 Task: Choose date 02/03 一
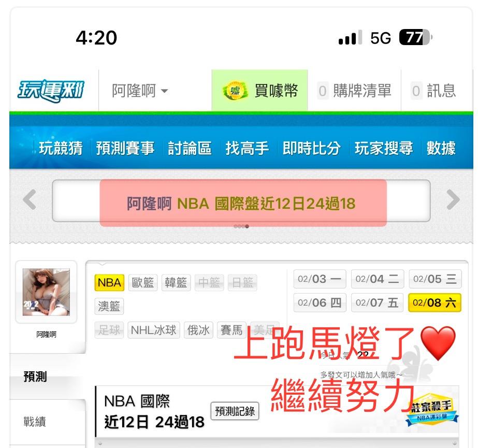pyautogui.click(x=320, y=279)
